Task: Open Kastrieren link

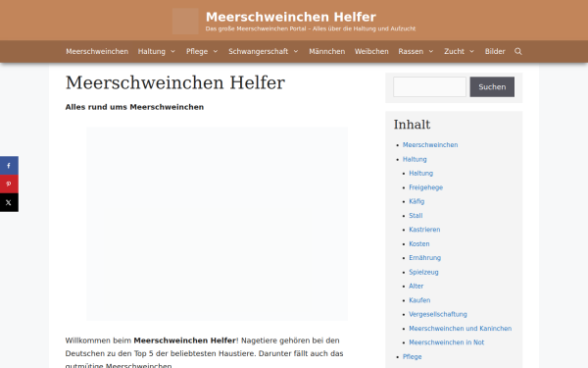Action: click(x=424, y=230)
